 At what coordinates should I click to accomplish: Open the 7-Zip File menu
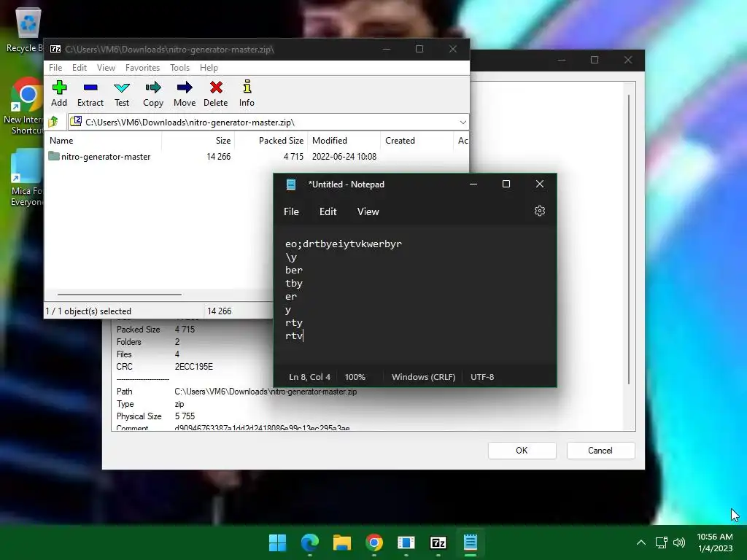(55, 68)
